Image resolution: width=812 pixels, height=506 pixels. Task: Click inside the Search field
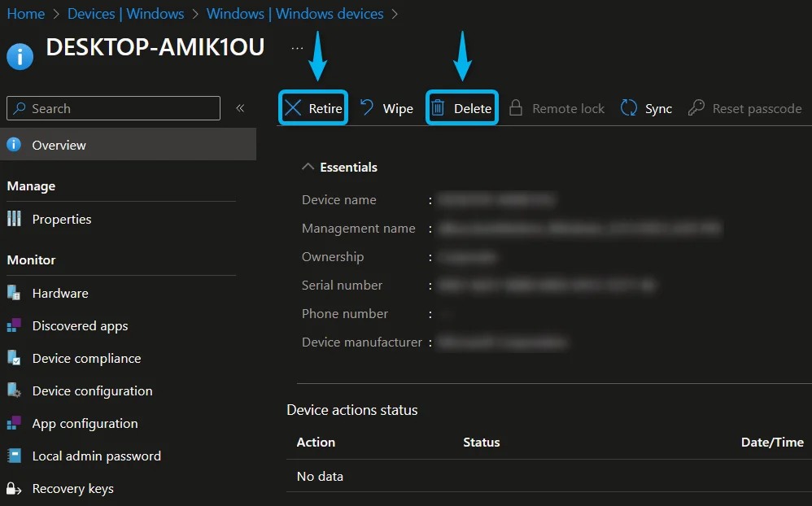click(x=112, y=108)
